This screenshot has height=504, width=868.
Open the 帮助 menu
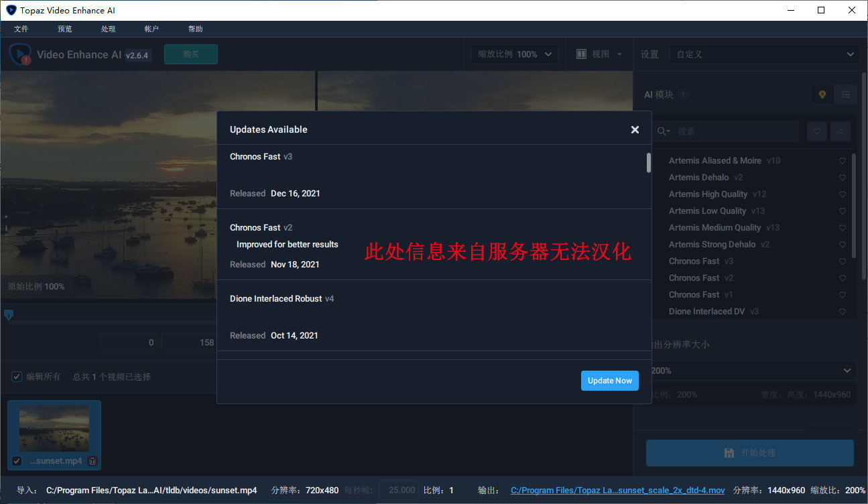(x=195, y=29)
